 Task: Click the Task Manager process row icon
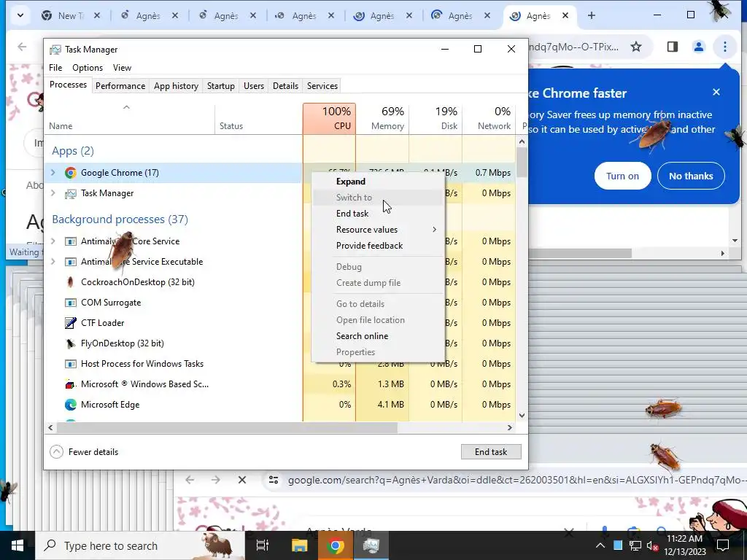coord(71,193)
